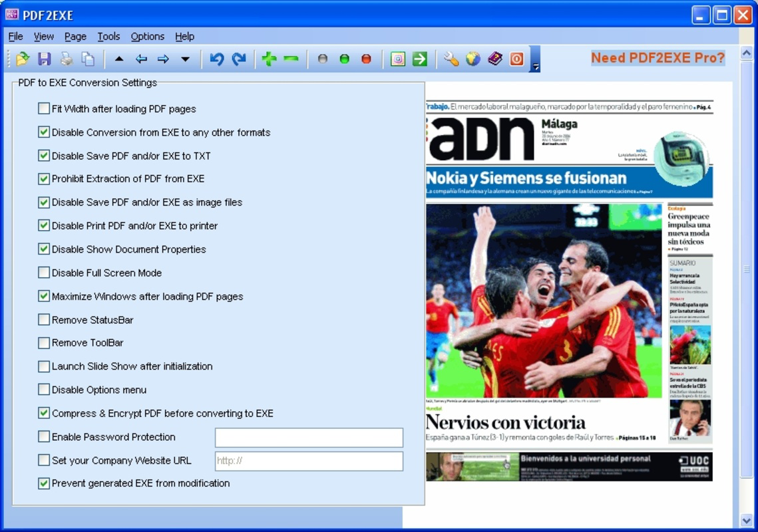Viewport: 758px width, 532px height.
Task: Click the gray circle toolbar button
Action: point(323,59)
